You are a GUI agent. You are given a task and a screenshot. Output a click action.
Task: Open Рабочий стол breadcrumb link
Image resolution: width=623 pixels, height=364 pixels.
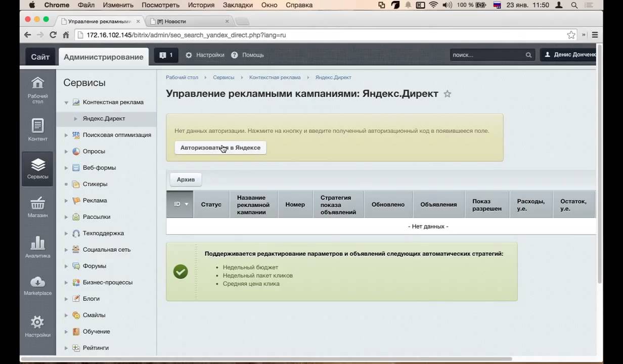[182, 77]
